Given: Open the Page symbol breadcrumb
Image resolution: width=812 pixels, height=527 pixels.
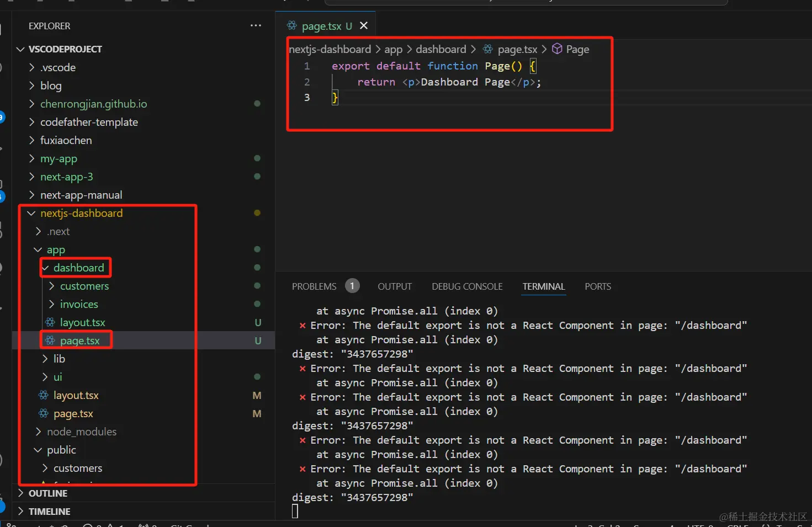Looking at the screenshot, I should [577, 50].
